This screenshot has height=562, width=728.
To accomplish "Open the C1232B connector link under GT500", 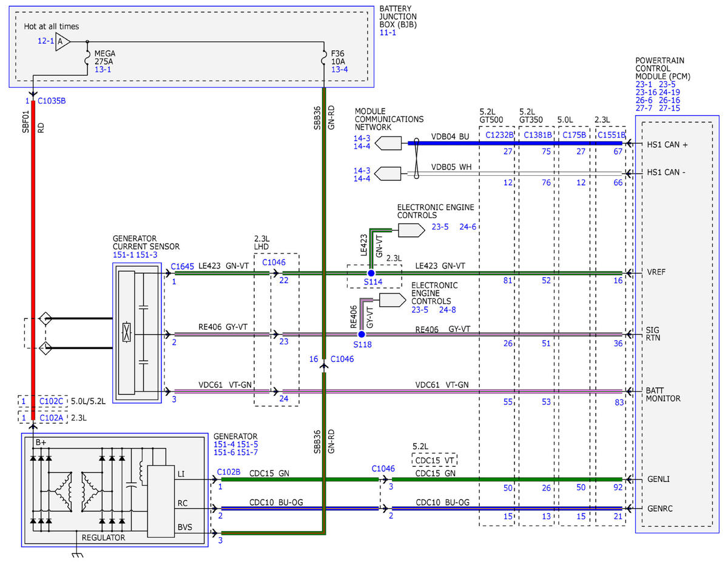I will click(x=500, y=135).
